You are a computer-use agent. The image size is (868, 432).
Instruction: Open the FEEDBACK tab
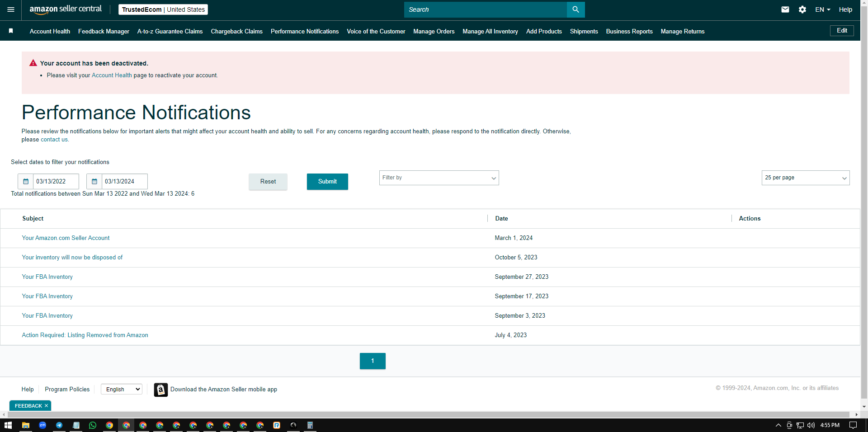tap(28, 406)
